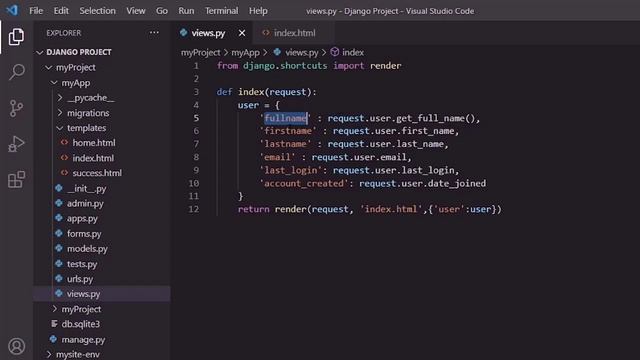The width and height of the screenshot is (640, 360).
Task: Open Explorer more actions ellipsis
Action: (x=154, y=33)
